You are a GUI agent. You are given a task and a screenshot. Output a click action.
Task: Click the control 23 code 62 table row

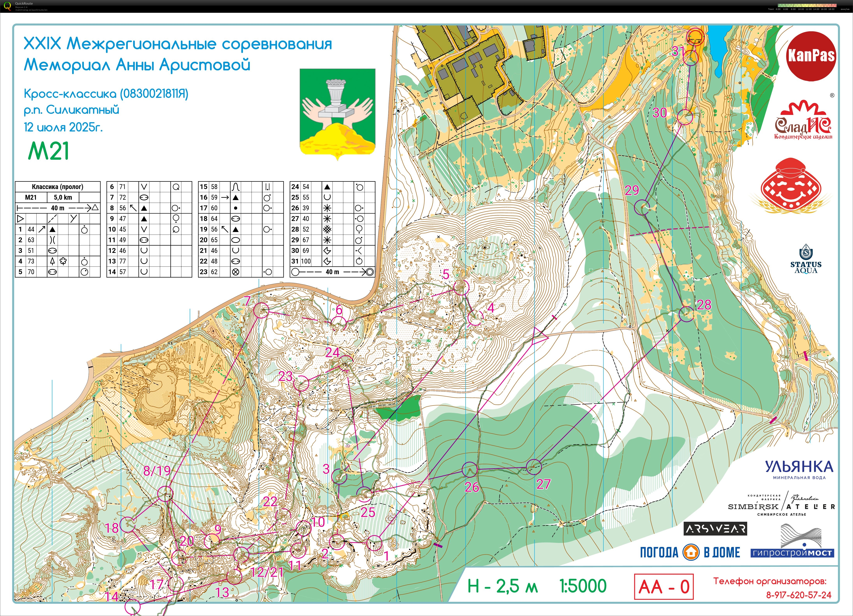point(241,272)
